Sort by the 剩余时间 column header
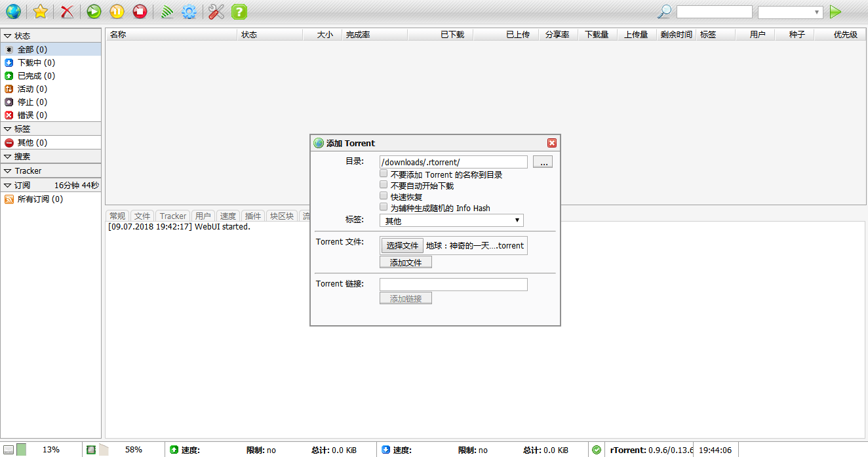 click(x=676, y=35)
